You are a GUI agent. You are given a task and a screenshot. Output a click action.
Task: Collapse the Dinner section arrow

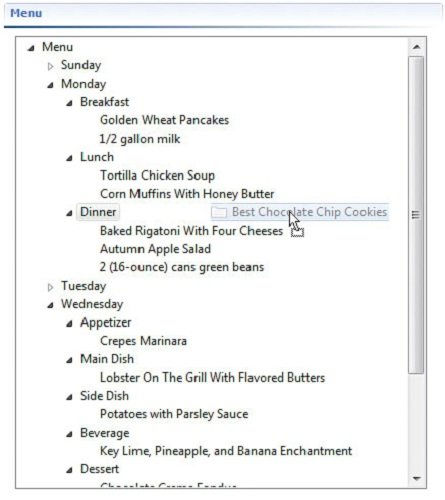(x=69, y=213)
